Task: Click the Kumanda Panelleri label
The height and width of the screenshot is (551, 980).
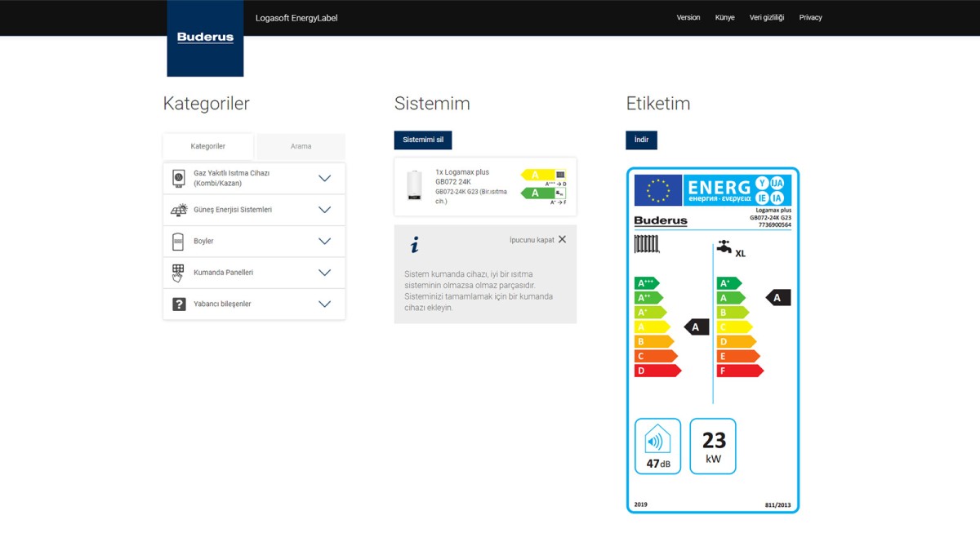Action: point(223,273)
